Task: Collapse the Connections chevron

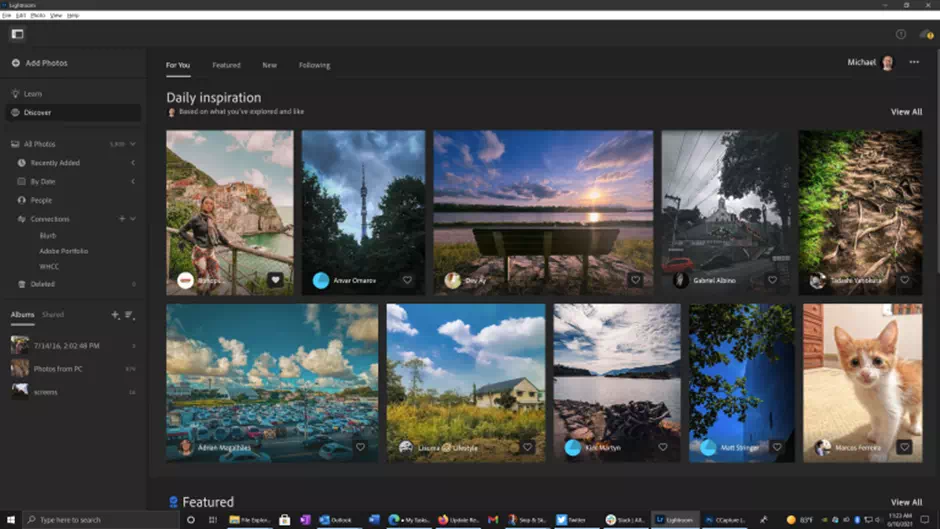Action: tap(132, 219)
